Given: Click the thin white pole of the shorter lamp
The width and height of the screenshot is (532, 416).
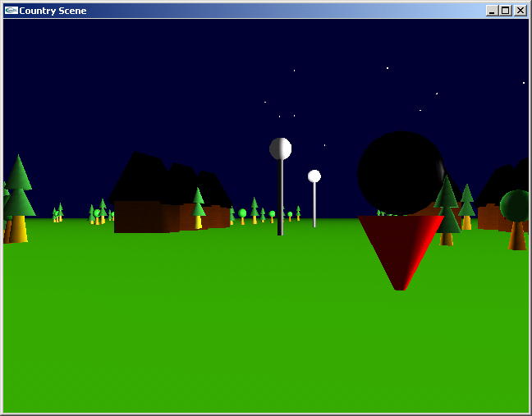Looking at the screenshot, I should click(x=314, y=205).
